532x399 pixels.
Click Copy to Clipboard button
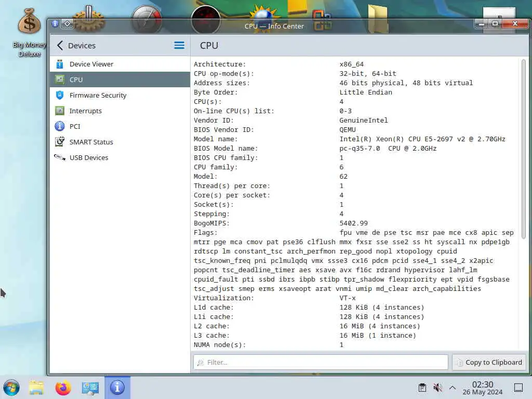489,362
